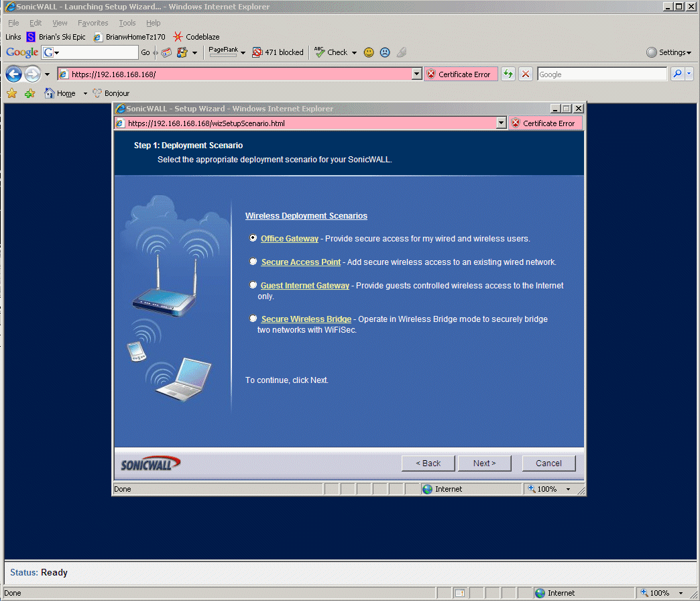Click the Google toolbar logo
Image resolution: width=700 pixels, height=601 pixels.
point(22,52)
